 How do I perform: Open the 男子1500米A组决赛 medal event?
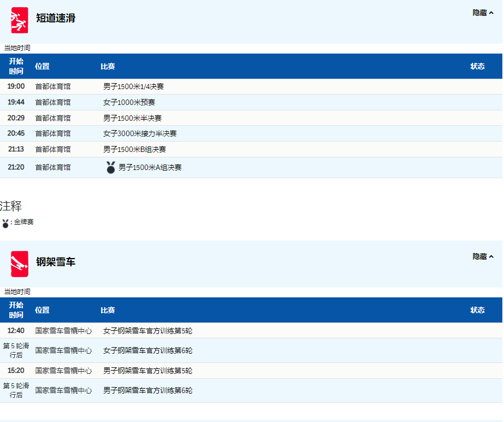click(150, 168)
